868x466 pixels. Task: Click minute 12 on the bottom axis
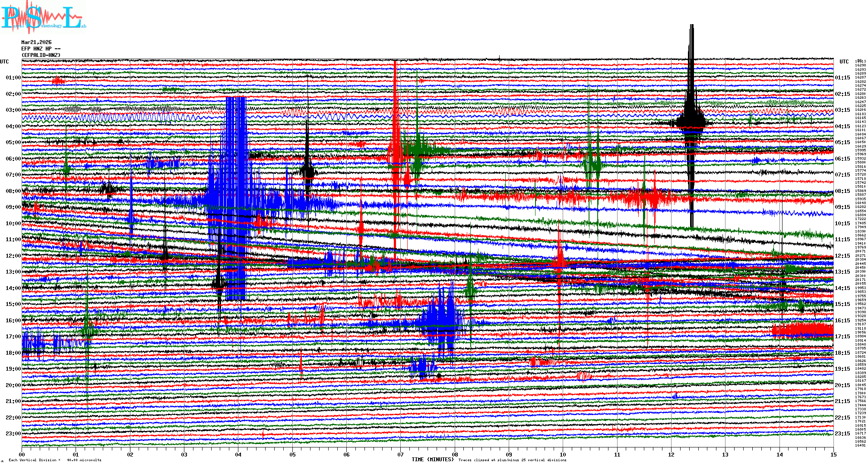click(x=671, y=454)
